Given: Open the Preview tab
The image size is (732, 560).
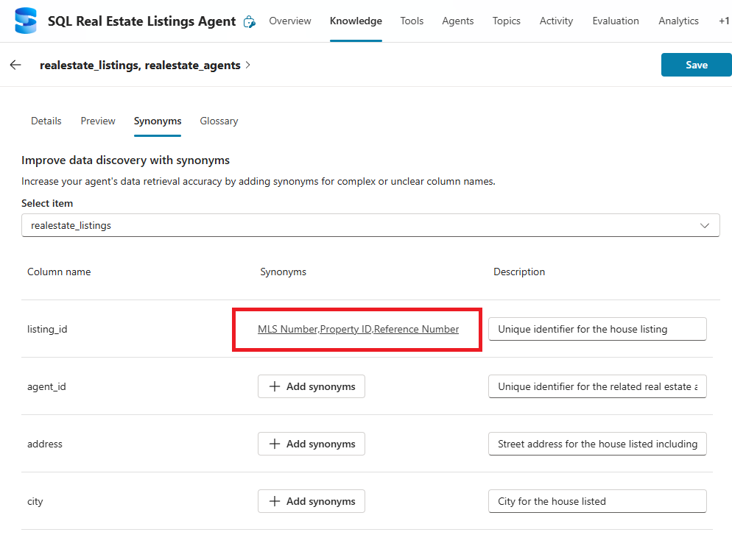Looking at the screenshot, I should tap(98, 121).
